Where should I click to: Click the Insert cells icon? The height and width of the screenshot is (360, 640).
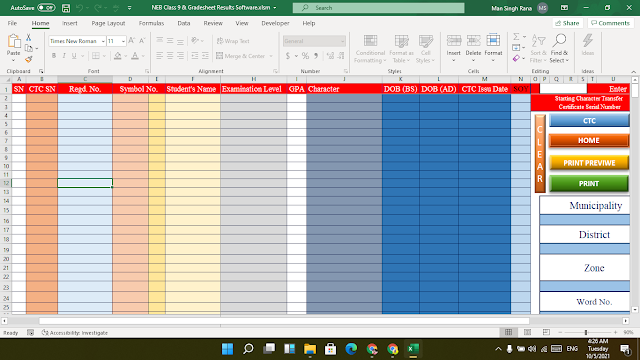click(453, 40)
